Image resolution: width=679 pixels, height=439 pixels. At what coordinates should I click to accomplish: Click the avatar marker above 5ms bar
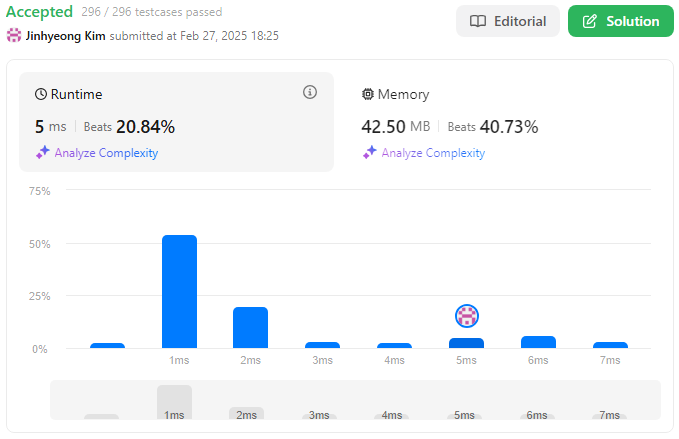tap(467, 316)
